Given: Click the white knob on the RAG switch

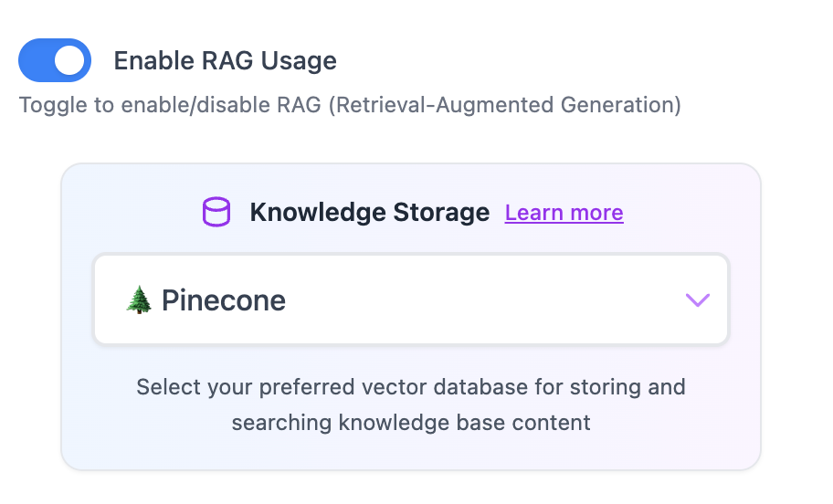Looking at the screenshot, I should click(x=70, y=61).
